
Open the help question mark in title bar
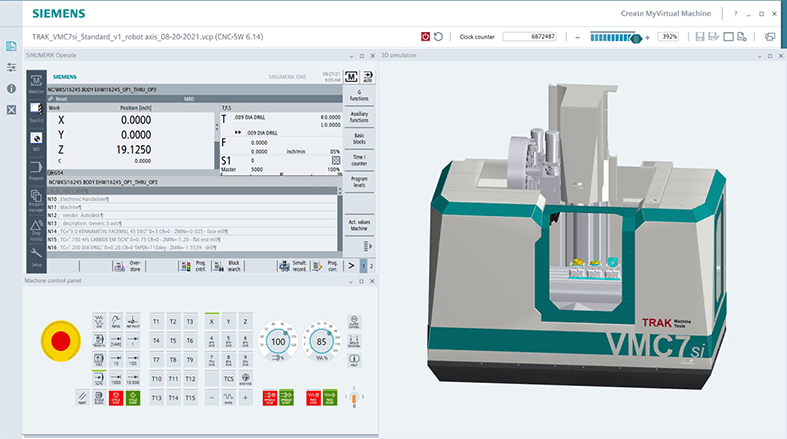pyautogui.click(x=736, y=14)
